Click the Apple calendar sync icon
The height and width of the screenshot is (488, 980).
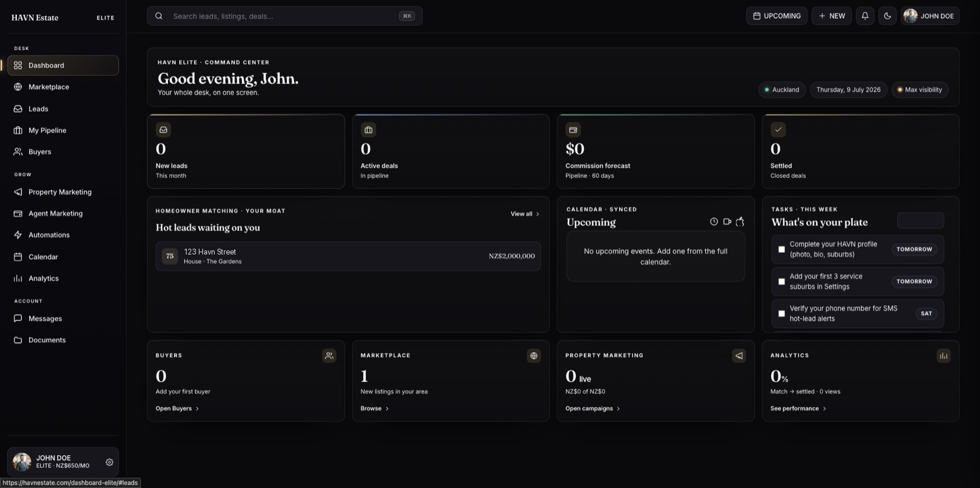pyautogui.click(x=740, y=222)
